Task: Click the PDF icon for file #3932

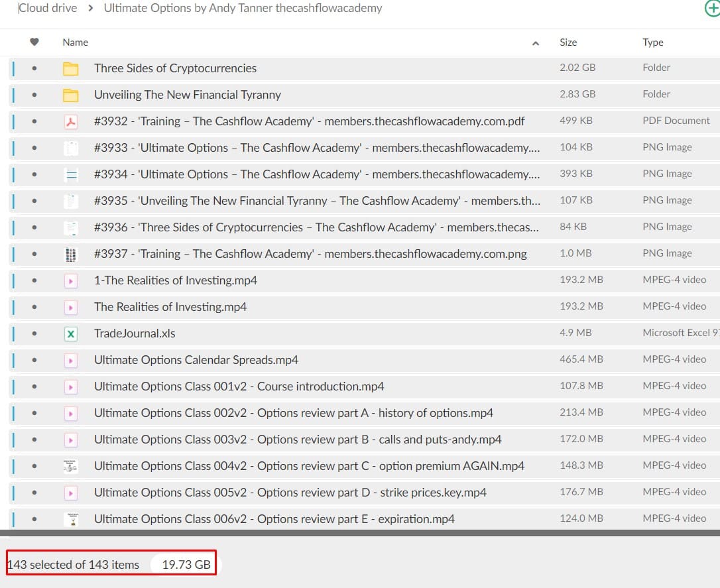Action: coord(70,121)
